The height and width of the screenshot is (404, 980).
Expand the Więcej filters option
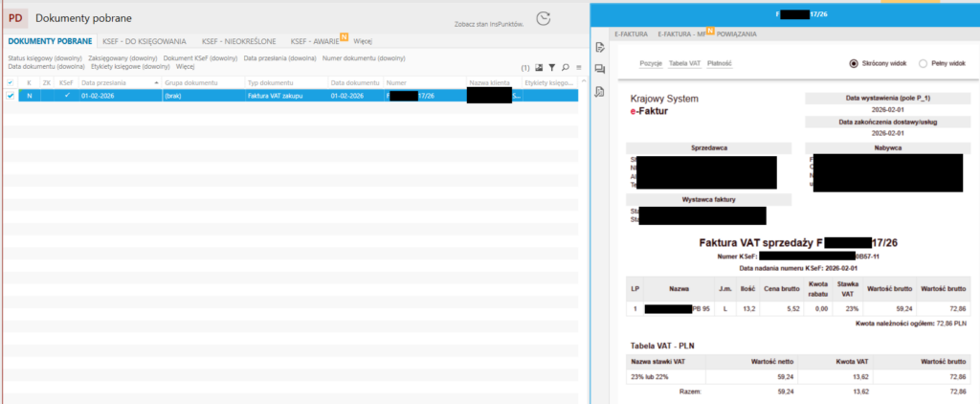[185, 67]
